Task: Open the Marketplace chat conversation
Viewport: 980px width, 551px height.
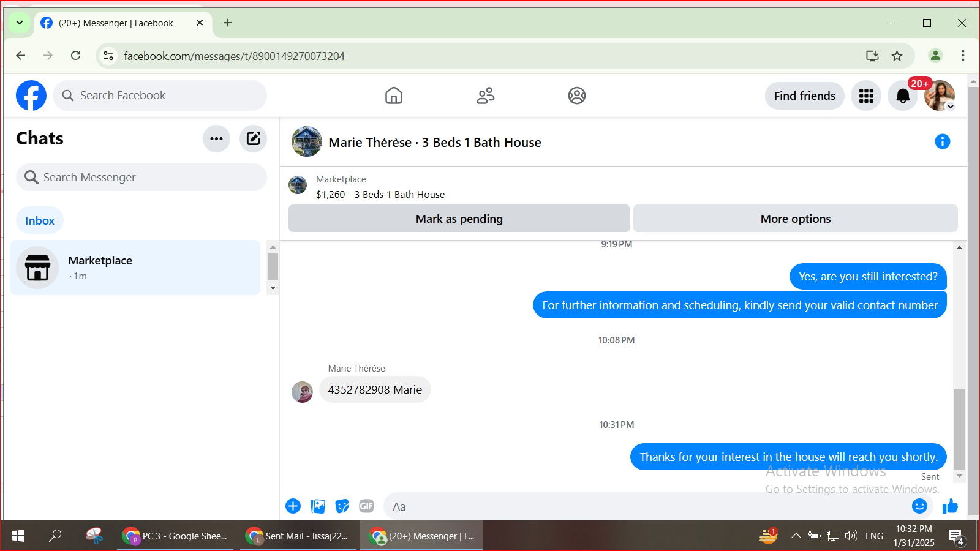Action: tap(135, 268)
